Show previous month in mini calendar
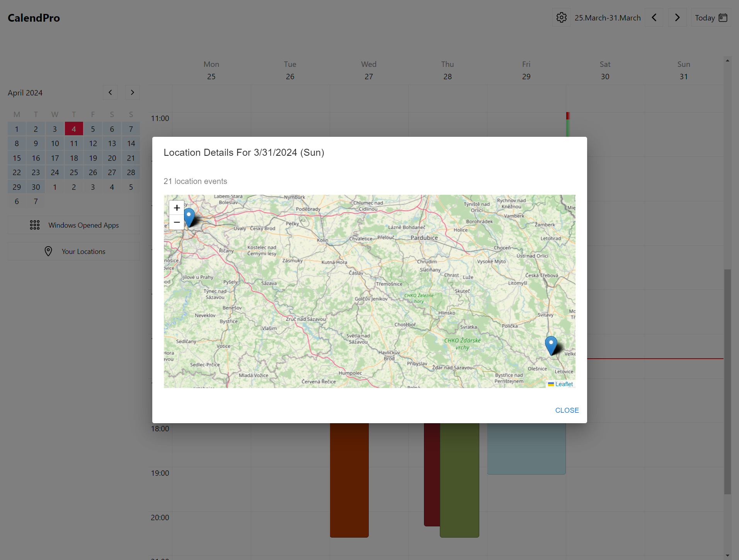Viewport: 739px width, 560px height. click(x=110, y=92)
